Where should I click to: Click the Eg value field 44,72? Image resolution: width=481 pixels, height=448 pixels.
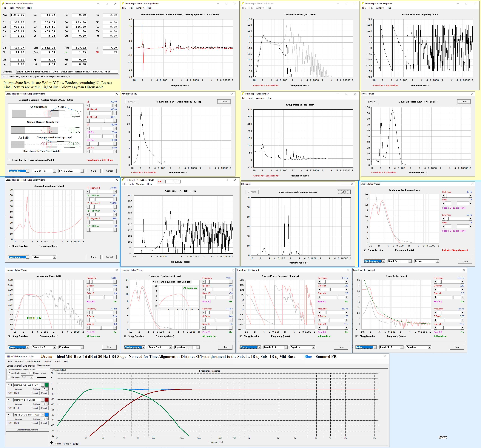click(49, 15)
